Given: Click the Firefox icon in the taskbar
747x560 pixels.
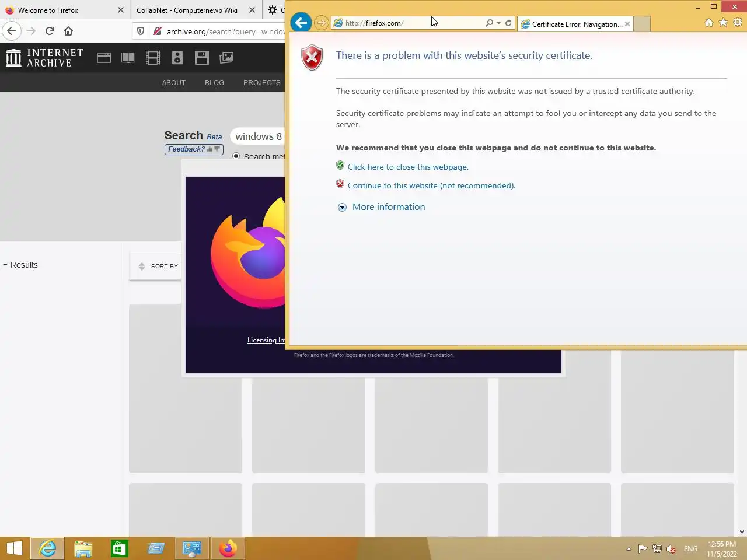Looking at the screenshot, I should 228,548.
